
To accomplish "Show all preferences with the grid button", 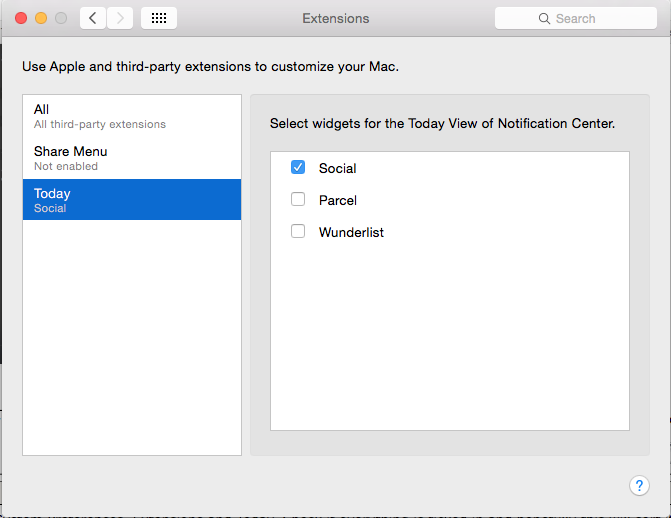I will pyautogui.click(x=159, y=18).
